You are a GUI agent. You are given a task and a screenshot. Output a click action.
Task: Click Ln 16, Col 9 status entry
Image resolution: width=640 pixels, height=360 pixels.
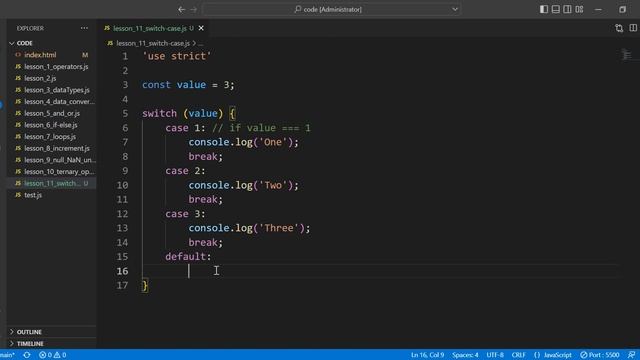pyautogui.click(x=427, y=355)
